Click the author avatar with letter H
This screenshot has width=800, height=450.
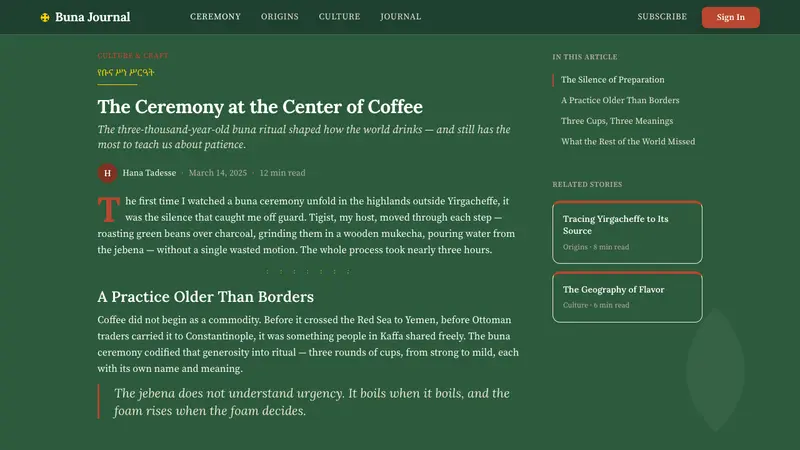[x=107, y=173]
